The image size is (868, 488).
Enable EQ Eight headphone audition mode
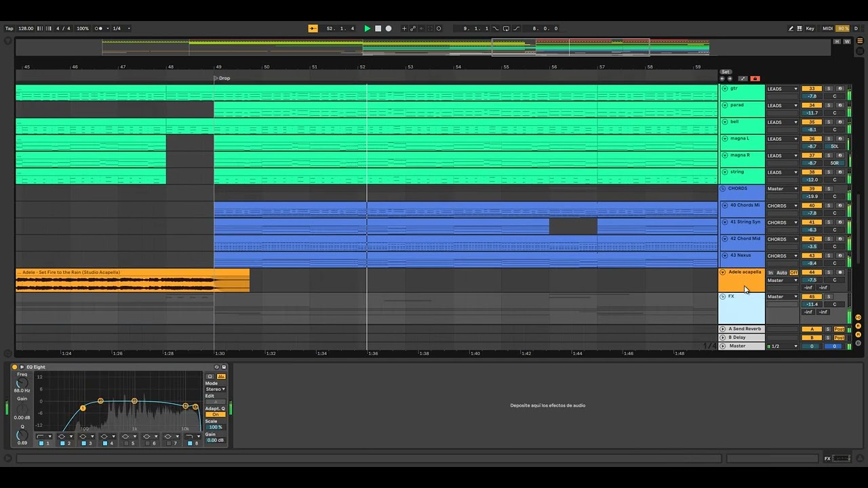pos(210,376)
